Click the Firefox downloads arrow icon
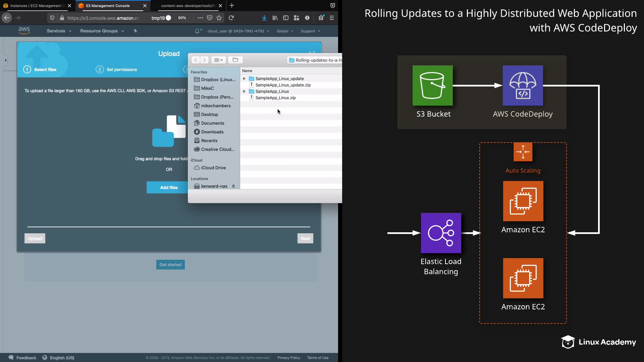The width and height of the screenshot is (644, 362). 264,18
